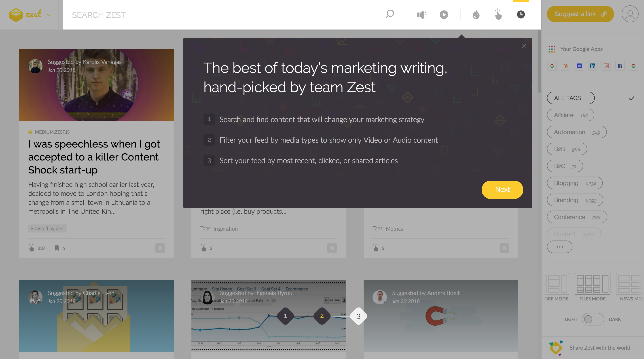Expand more tags with ellipsis button
The image size is (644, 359).
tap(559, 247)
